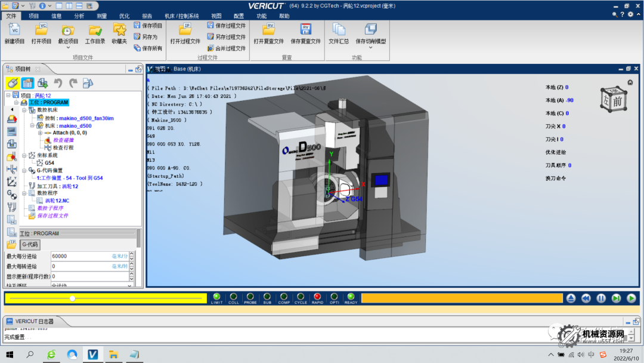Expand the 最近项目 (Recent Projects) dropdown
The height and width of the screenshot is (363, 644).
tap(68, 47)
